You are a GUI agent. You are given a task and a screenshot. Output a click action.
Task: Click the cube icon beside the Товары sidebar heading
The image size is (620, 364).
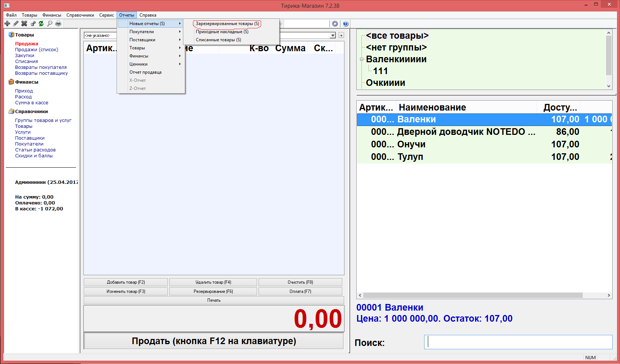click(x=11, y=35)
